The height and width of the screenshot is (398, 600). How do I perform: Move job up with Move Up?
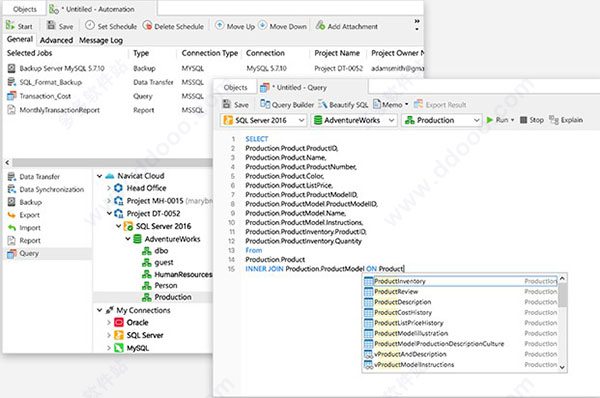[x=235, y=26]
